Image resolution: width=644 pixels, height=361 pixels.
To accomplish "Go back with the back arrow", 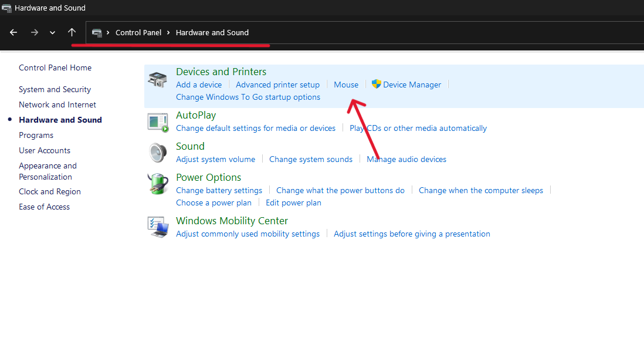I will pos(13,32).
